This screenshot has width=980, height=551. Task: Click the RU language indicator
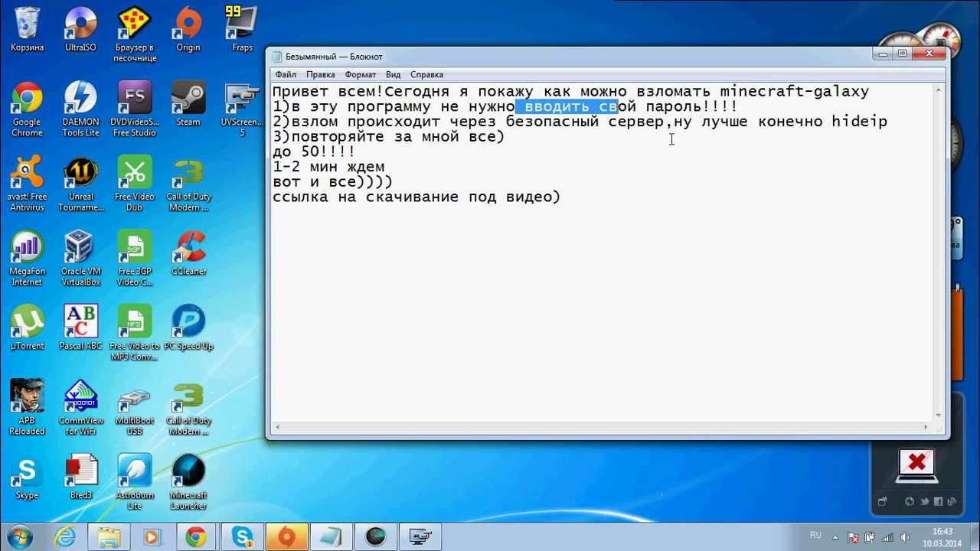tap(815, 535)
